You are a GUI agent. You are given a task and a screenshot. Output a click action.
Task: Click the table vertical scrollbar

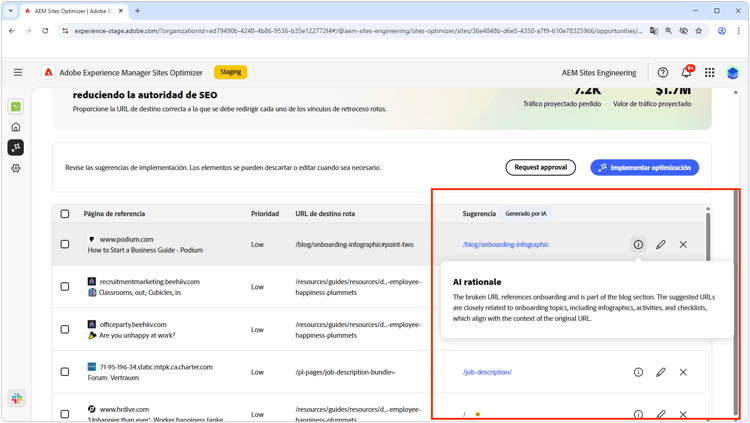point(708,237)
